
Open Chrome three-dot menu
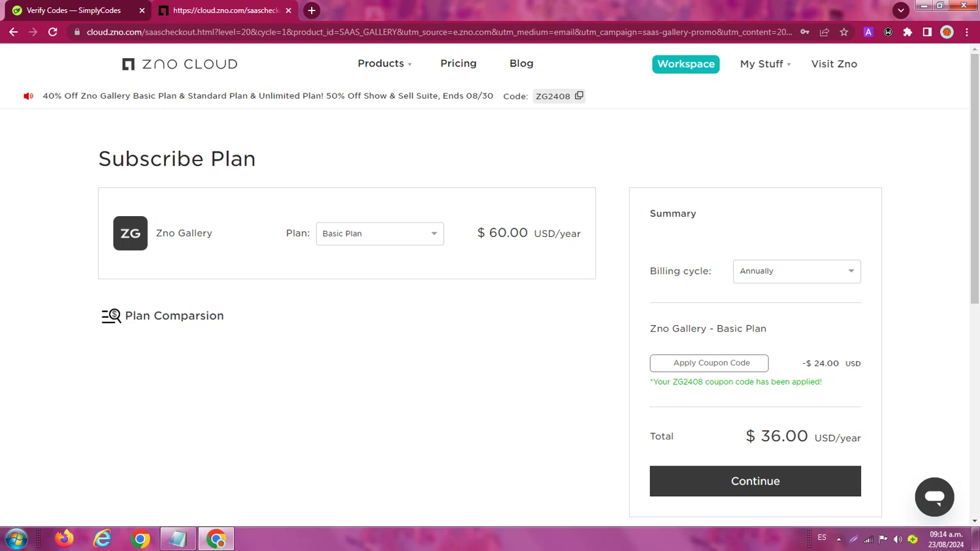(967, 32)
